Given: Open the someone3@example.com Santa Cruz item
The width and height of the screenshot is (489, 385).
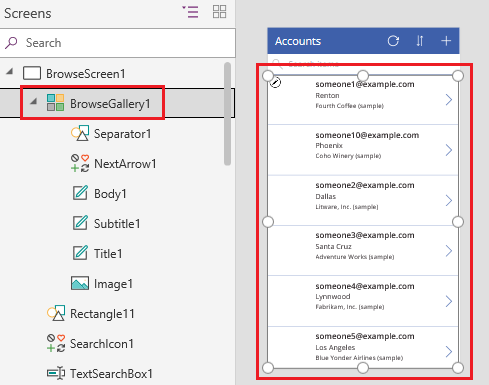Looking at the screenshot, I should [363, 251].
